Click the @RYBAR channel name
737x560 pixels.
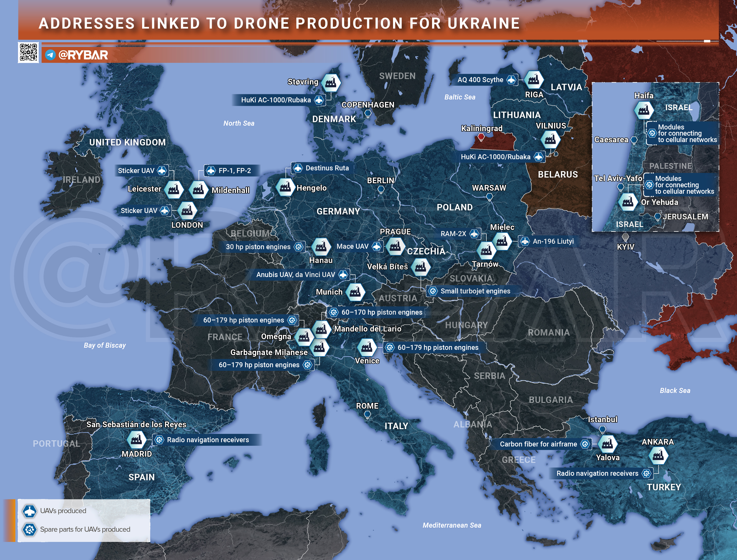tap(83, 55)
